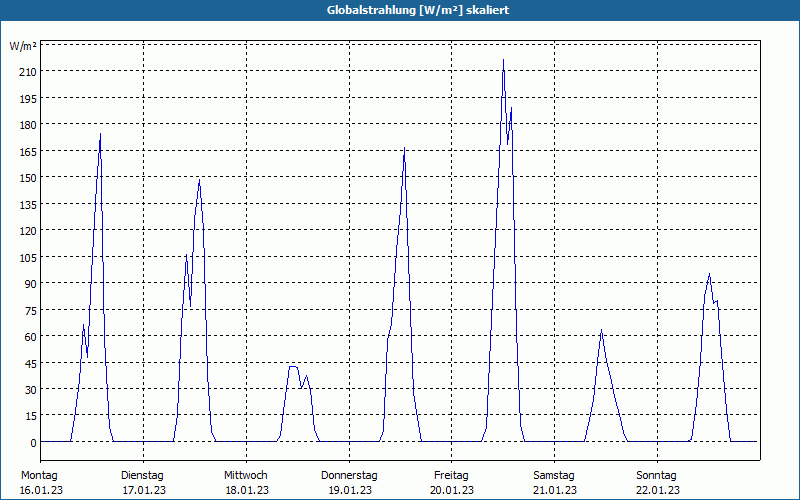Click the Sonntag day label
800x500 pixels.
coord(657,476)
